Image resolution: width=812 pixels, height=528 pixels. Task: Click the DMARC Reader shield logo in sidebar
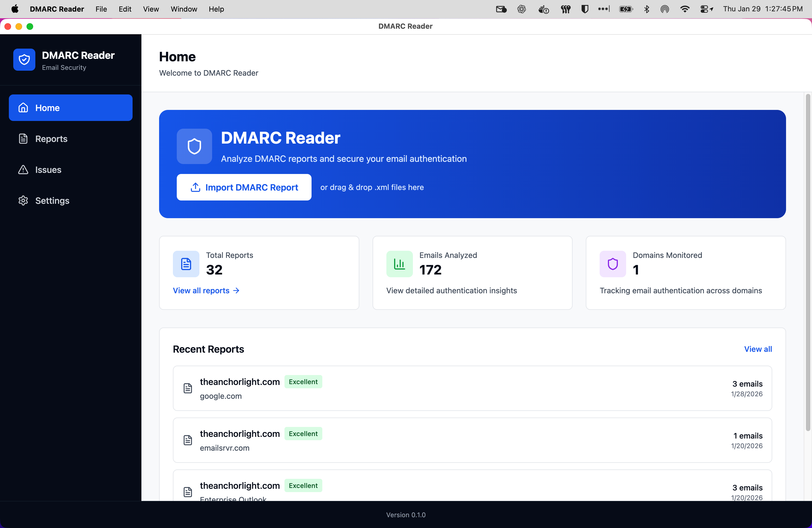coord(24,59)
